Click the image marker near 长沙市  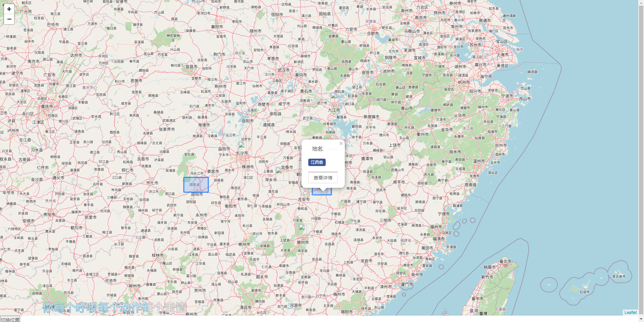(243, 148)
